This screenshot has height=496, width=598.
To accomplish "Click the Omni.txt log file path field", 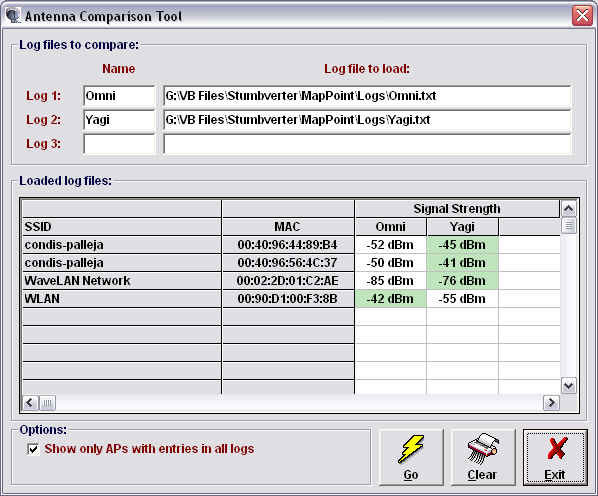I will coord(367,96).
